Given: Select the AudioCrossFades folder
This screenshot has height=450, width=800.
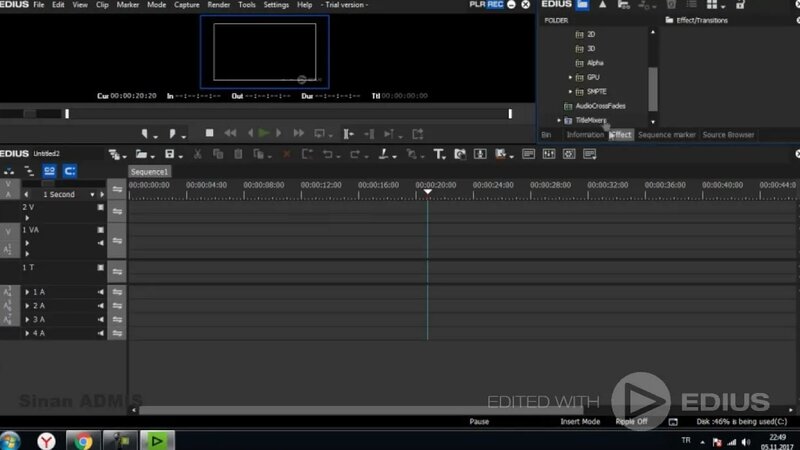Looking at the screenshot, I should point(600,106).
